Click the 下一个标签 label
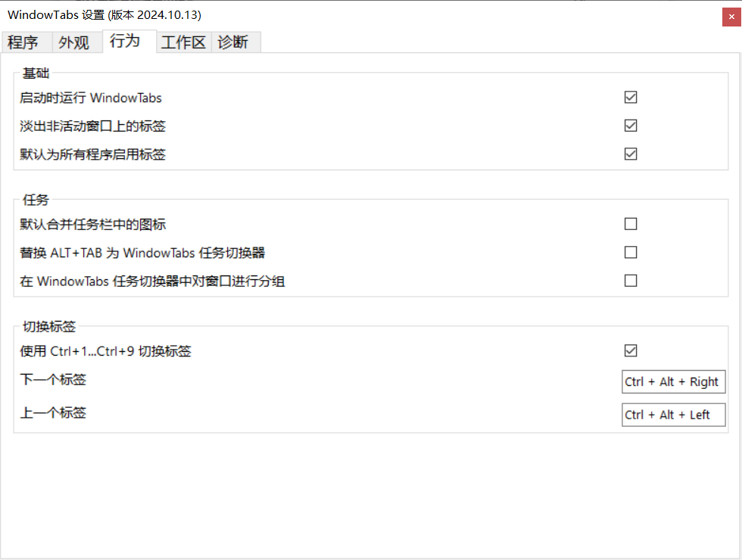This screenshot has width=742, height=560. coord(53,380)
